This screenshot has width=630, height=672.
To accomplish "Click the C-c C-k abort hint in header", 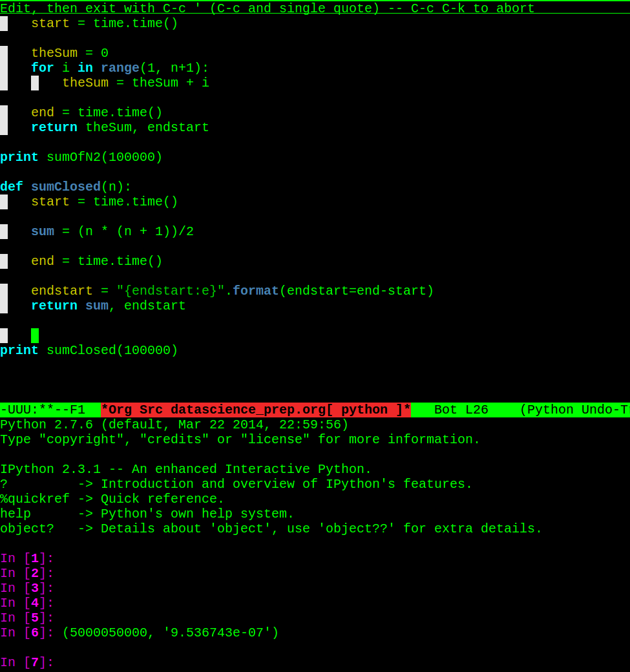I will [x=472, y=8].
